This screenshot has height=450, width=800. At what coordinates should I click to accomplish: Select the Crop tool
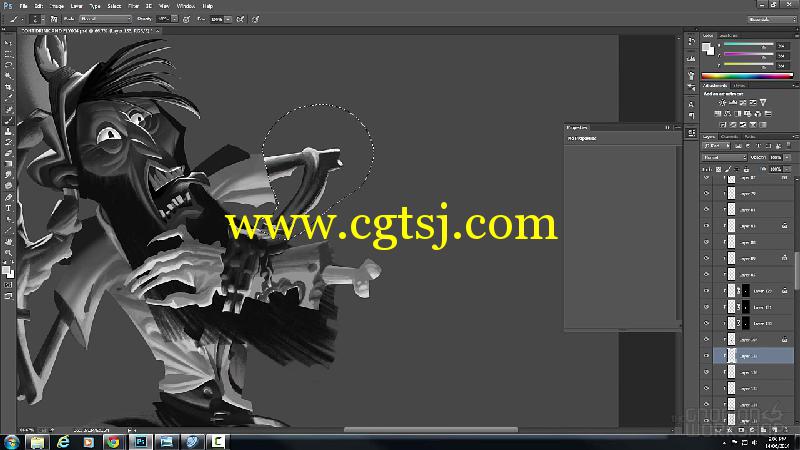pos(8,87)
